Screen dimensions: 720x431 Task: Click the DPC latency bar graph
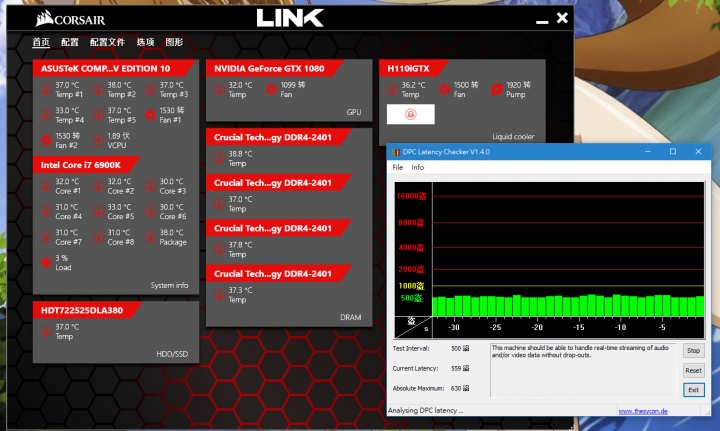(549, 260)
